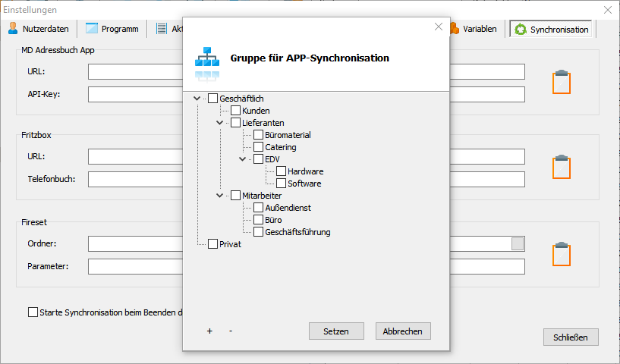Collapse the Mitarbeiter tree branch
The height and width of the screenshot is (364, 620).
point(220,196)
